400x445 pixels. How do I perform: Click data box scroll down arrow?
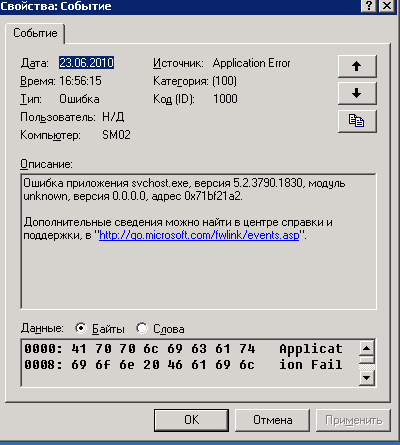(x=367, y=378)
